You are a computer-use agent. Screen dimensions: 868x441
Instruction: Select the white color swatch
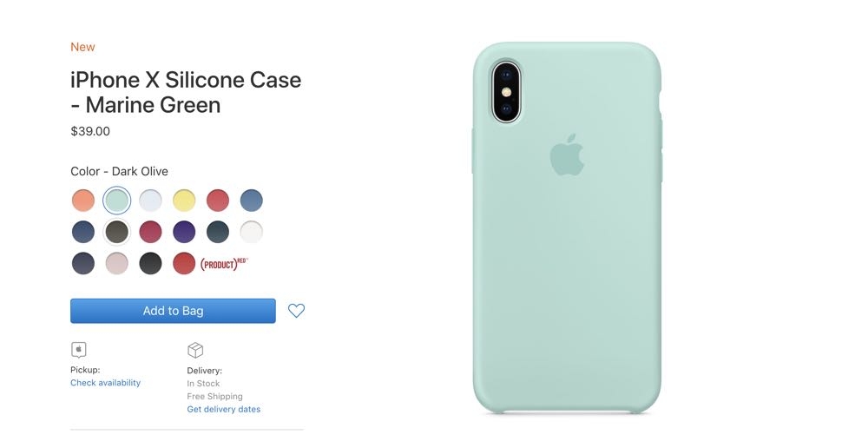252,232
